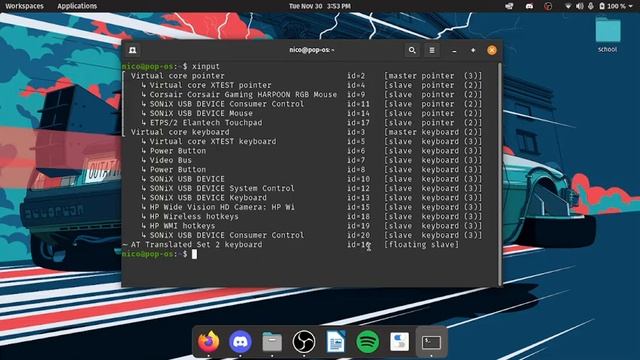Open Spotify from the dock
The image size is (640, 360).
pyautogui.click(x=367, y=342)
